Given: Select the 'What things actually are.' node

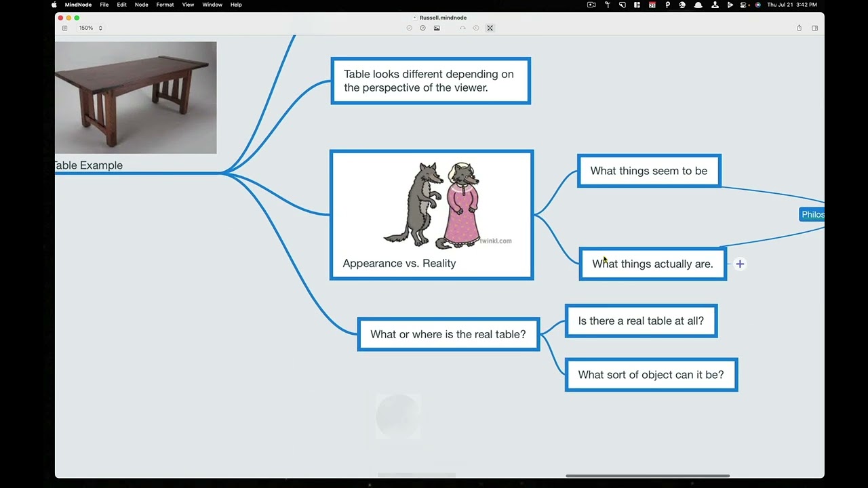Looking at the screenshot, I should coord(653,264).
